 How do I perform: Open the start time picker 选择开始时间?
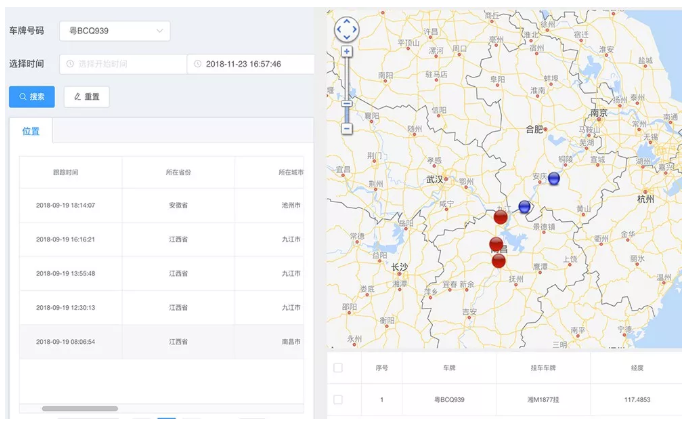(x=123, y=64)
